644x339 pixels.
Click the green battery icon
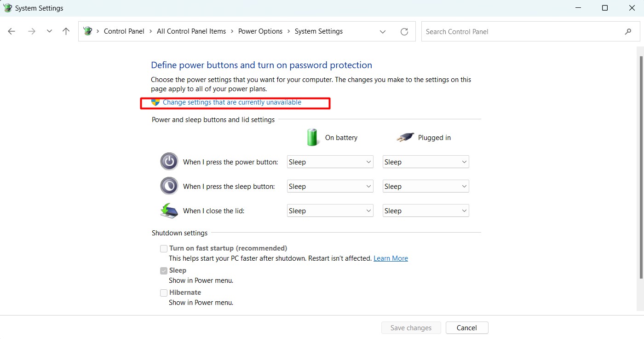313,137
